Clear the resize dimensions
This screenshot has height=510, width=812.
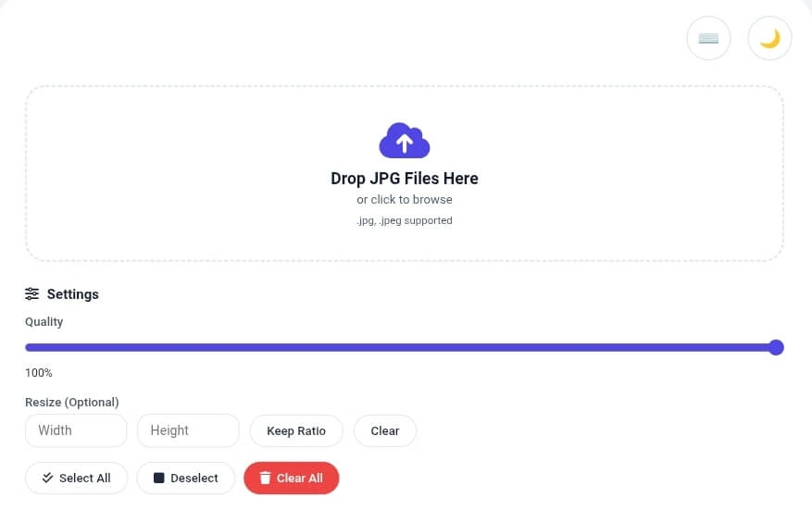pos(385,430)
